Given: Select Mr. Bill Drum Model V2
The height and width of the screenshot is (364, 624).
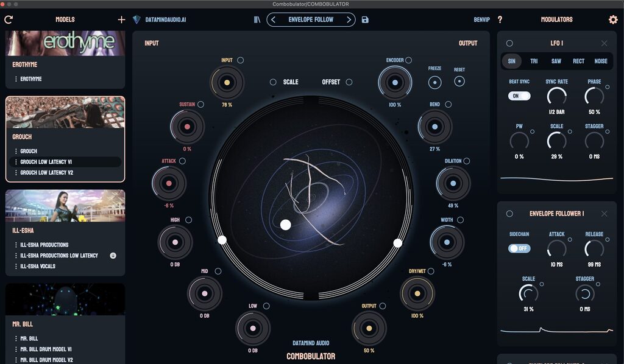Looking at the screenshot, I should [x=65, y=360].
